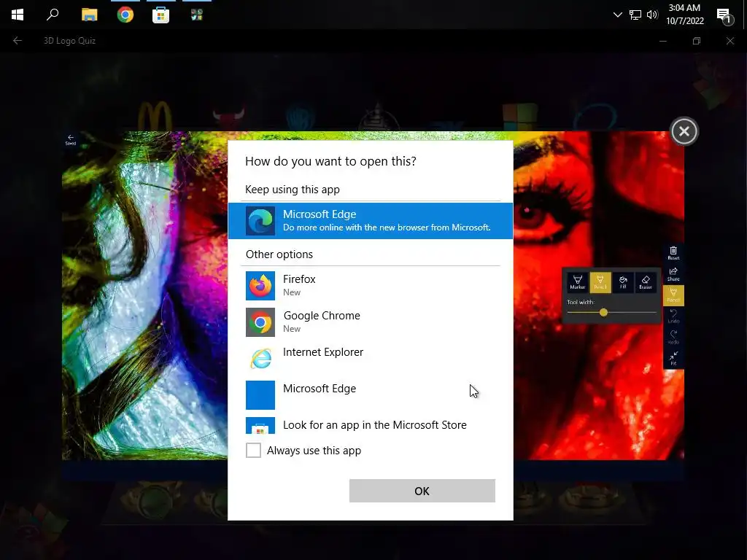Select Internet Explorer option
The image size is (747, 560).
(x=370, y=358)
